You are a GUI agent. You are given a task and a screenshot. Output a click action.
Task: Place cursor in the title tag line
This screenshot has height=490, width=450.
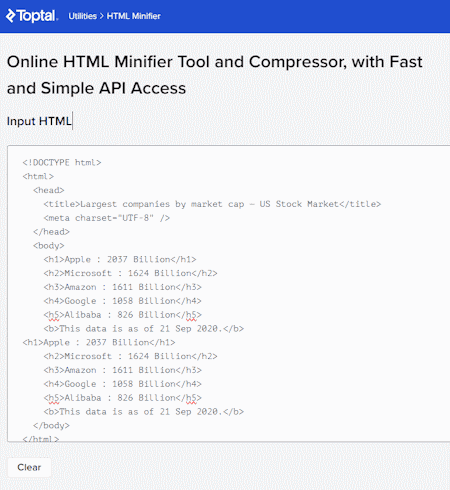coord(212,204)
